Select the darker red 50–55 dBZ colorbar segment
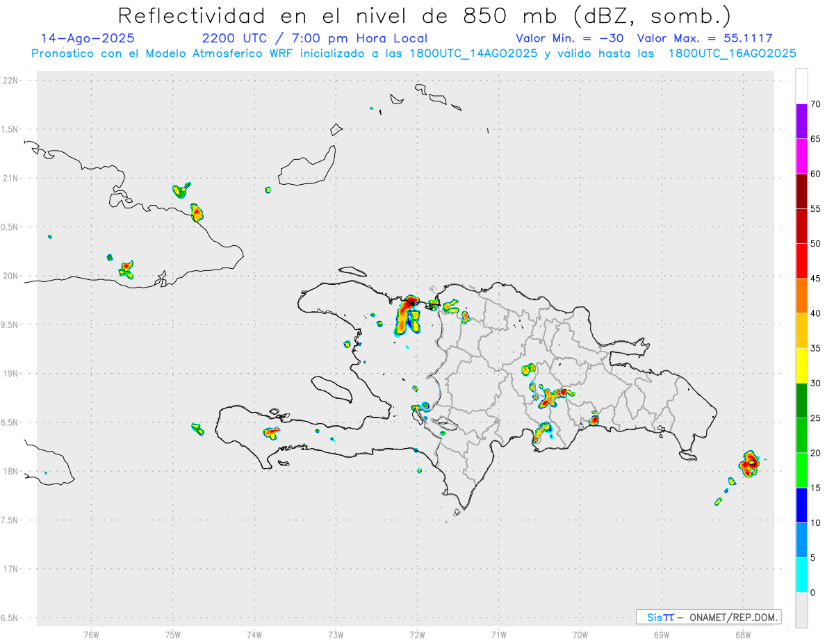Image resolution: width=834 pixels, height=644 pixels. [x=801, y=226]
